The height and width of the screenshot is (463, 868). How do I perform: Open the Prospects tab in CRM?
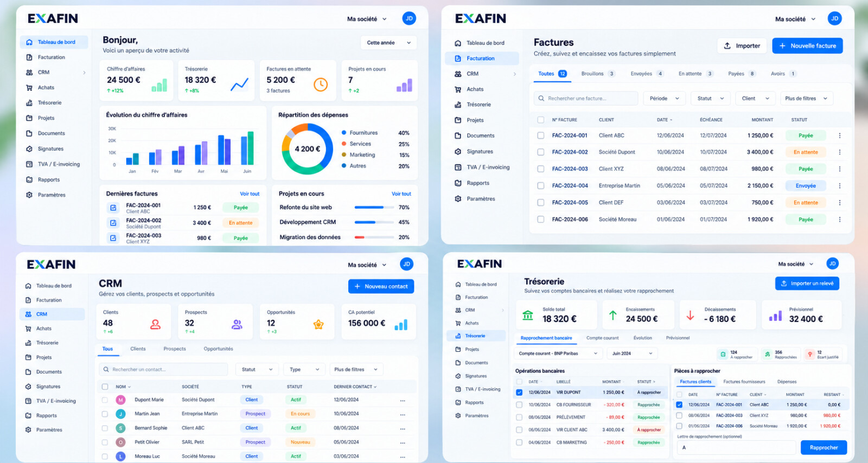click(175, 349)
